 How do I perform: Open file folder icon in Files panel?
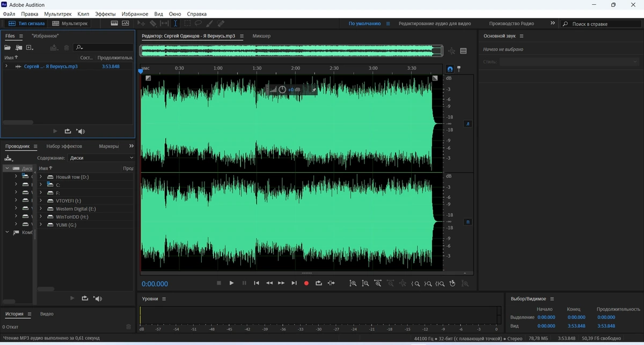coord(8,48)
